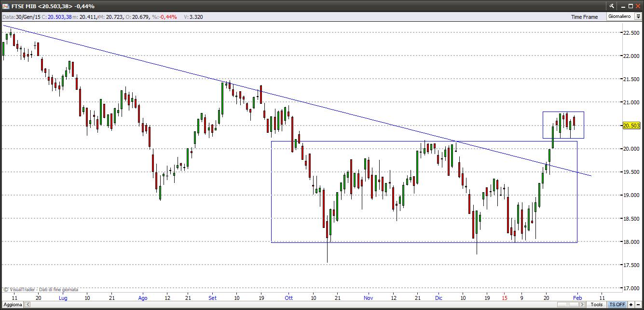Zoom out with the minus button

tap(638, 304)
